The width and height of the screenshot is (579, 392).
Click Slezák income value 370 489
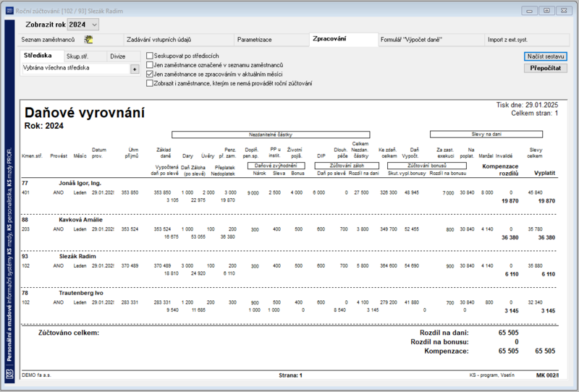pyautogui.click(x=130, y=265)
